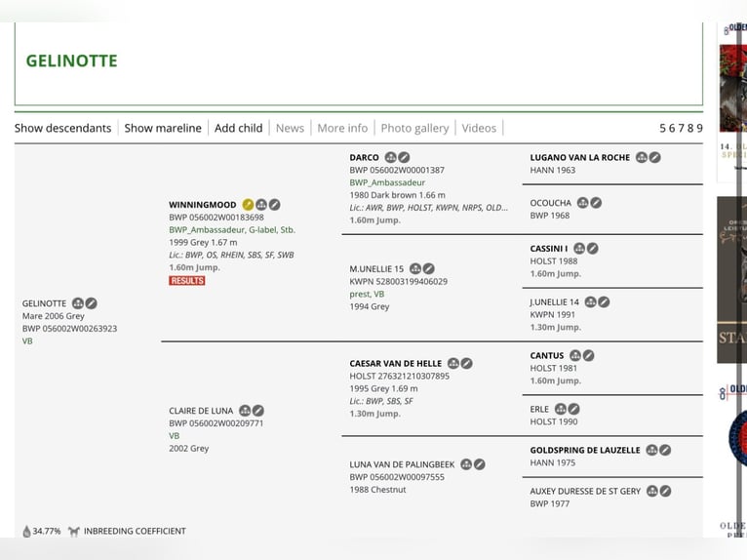747x560 pixels.
Task: Switch to the Show mareline tab
Action: point(163,128)
